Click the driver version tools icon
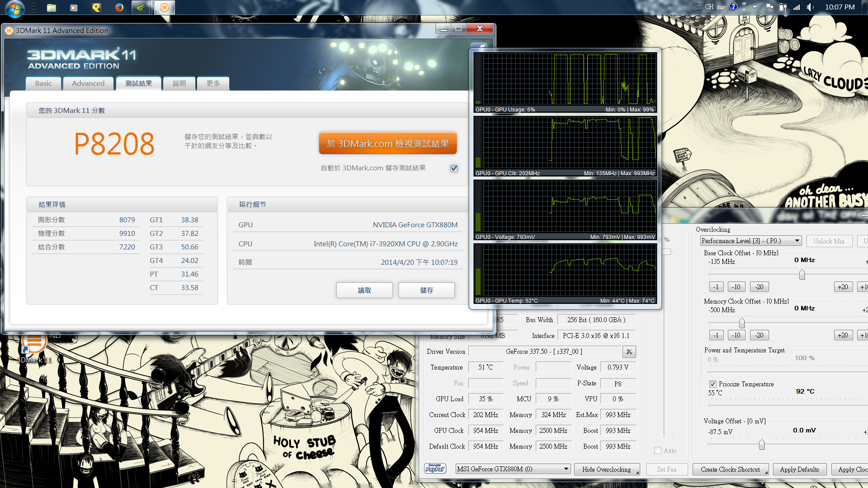Screen dimensions: 868x488 (x=629, y=352)
